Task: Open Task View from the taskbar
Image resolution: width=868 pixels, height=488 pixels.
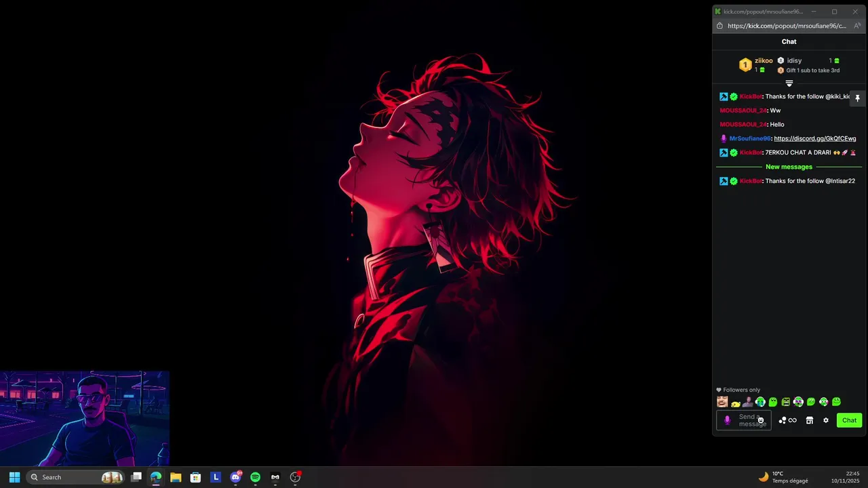Action: tap(136, 477)
